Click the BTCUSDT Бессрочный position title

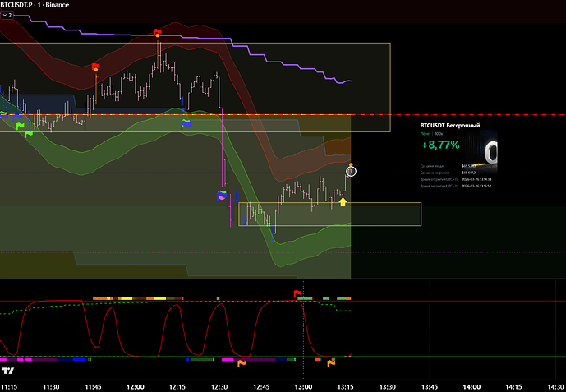point(449,125)
